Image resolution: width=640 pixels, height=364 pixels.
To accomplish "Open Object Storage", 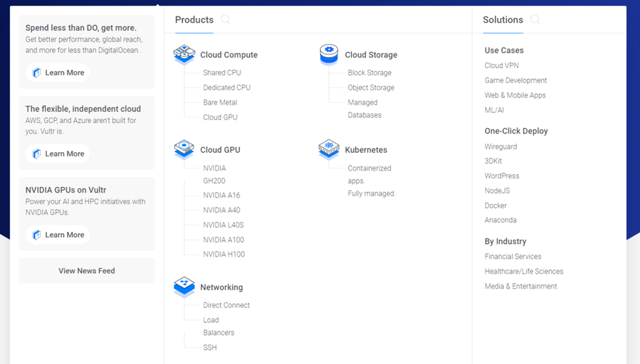I will tap(371, 87).
